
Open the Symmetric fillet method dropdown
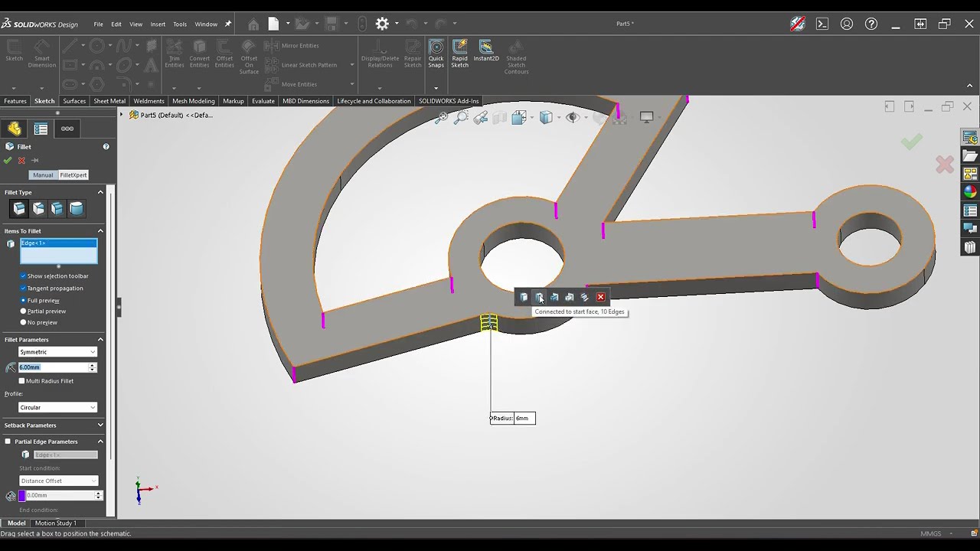click(x=57, y=352)
